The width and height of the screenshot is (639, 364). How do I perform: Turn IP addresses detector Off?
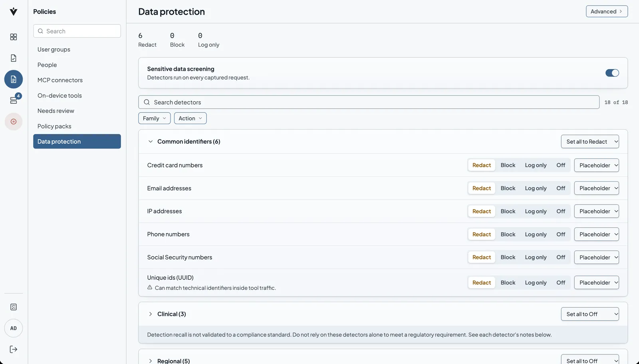[x=561, y=211]
